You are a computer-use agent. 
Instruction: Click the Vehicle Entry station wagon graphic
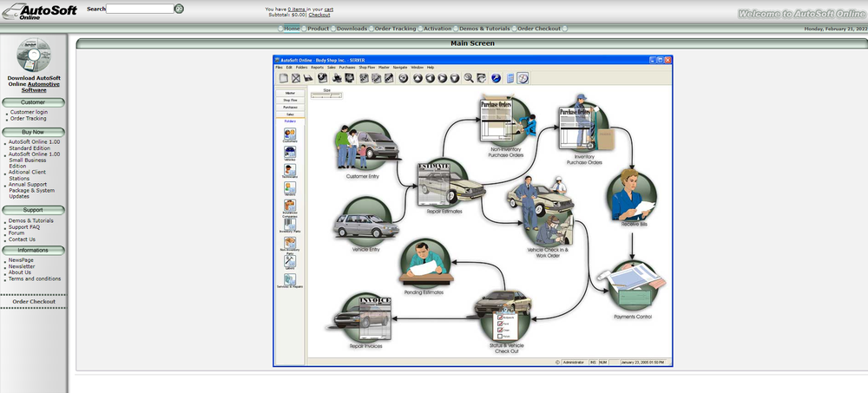click(365, 222)
